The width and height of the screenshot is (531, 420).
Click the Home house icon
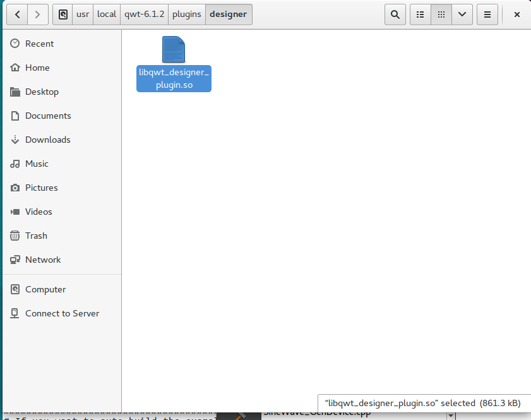(x=15, y=68)
